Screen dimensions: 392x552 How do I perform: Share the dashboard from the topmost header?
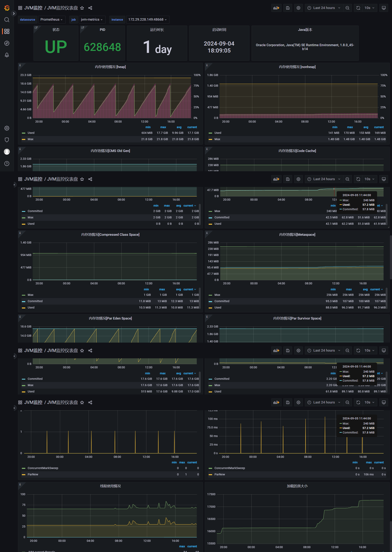pos(90,8)
